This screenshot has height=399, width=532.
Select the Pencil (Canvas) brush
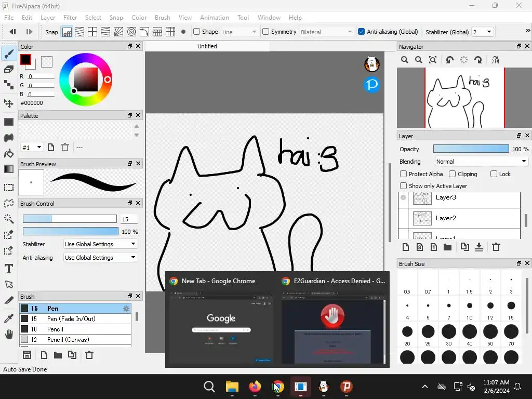pos(75,339)
